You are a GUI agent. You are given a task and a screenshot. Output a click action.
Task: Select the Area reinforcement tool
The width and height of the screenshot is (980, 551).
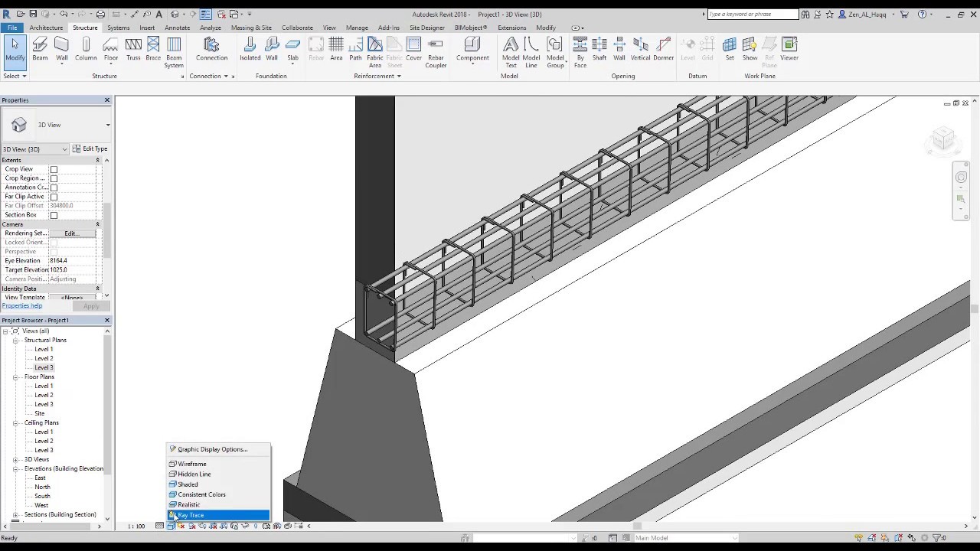click(x=336, y=50)
